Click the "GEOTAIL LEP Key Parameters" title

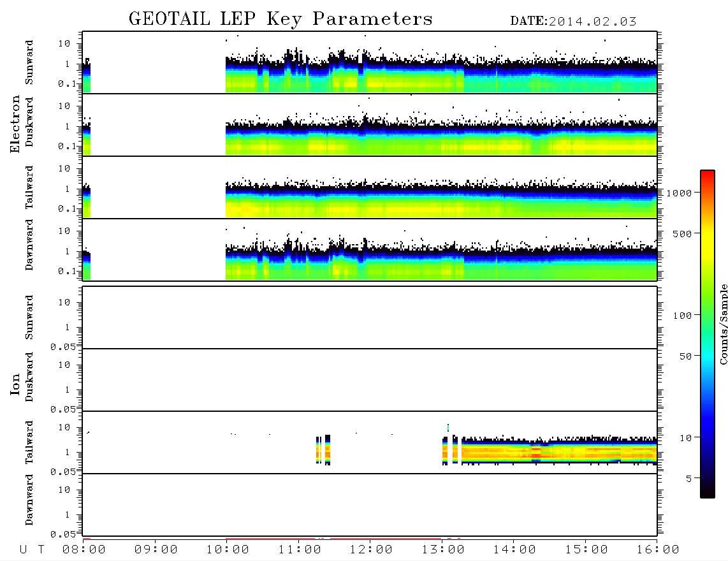280,19
